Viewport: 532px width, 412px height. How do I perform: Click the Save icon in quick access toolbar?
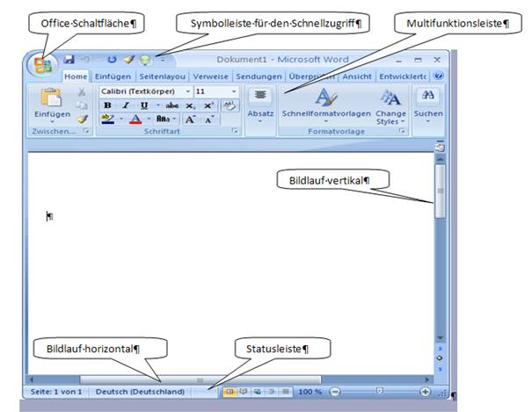click(69, 59)
